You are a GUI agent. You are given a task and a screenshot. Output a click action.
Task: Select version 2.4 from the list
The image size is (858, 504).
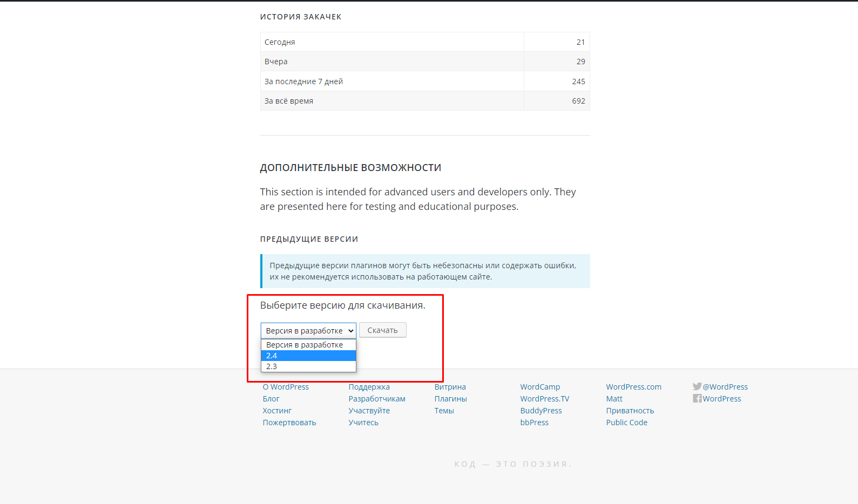pos(308,356)
